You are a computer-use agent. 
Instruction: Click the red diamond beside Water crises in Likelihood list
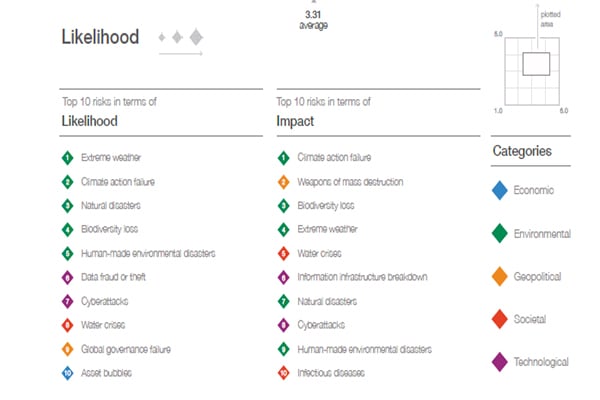(x=67, y=325)
